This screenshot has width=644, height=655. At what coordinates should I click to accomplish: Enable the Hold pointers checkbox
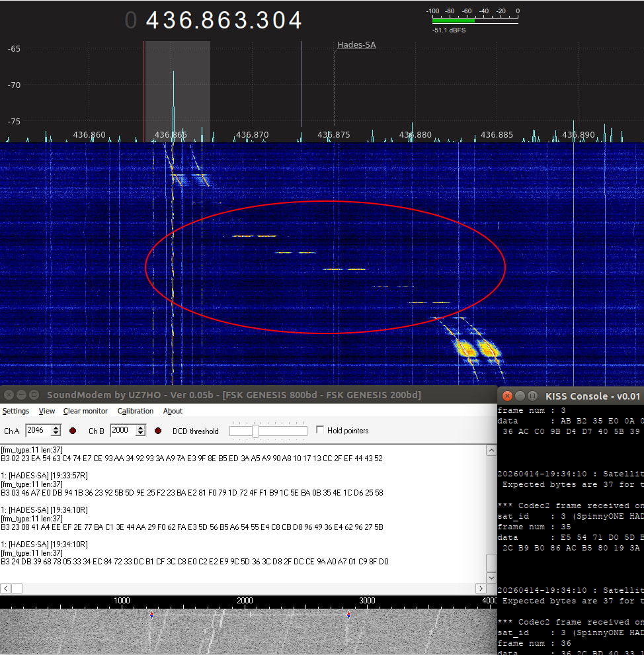click(321, 430)
